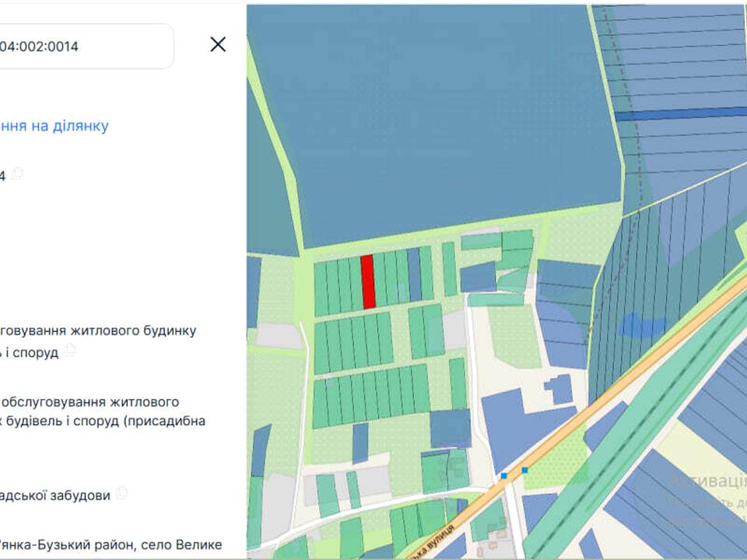The image size is (747, 560).
Task: Click the large dark blue parcel at map top
Action: click(x=436, y=117)
